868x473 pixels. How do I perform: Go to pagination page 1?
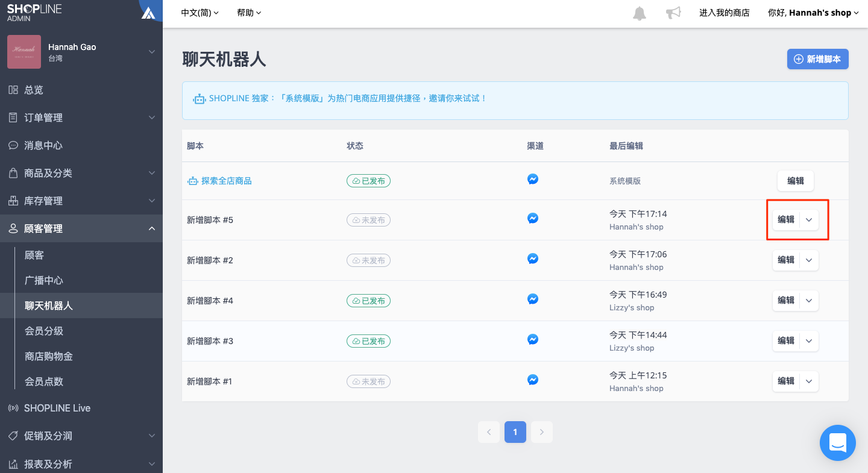(515, 432)
